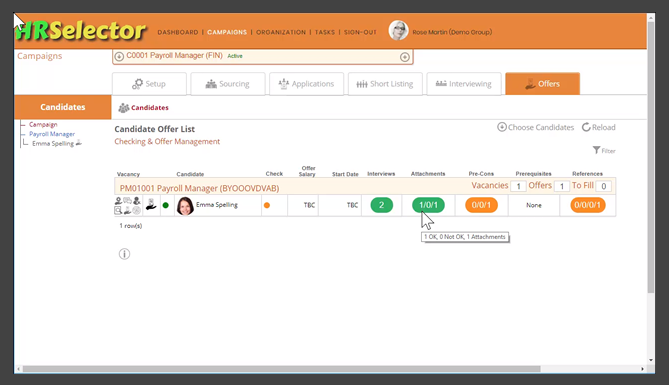Click the Vacancies count field
This screenshot has width=669, height=385.
518,186
